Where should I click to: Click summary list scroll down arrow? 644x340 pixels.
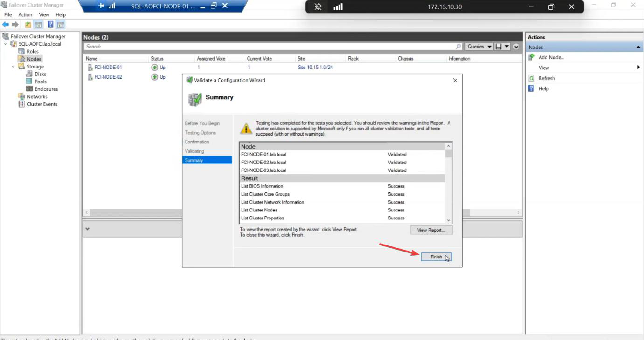coord(449,220)
